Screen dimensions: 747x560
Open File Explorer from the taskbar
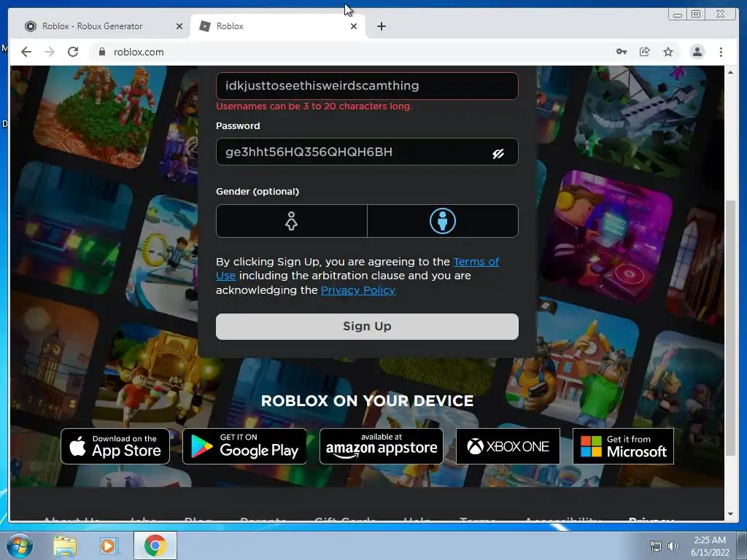pos(64,545)
